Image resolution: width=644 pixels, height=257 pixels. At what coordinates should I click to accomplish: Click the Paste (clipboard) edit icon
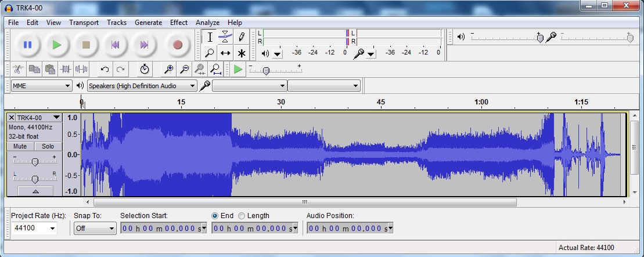(50, 69)
